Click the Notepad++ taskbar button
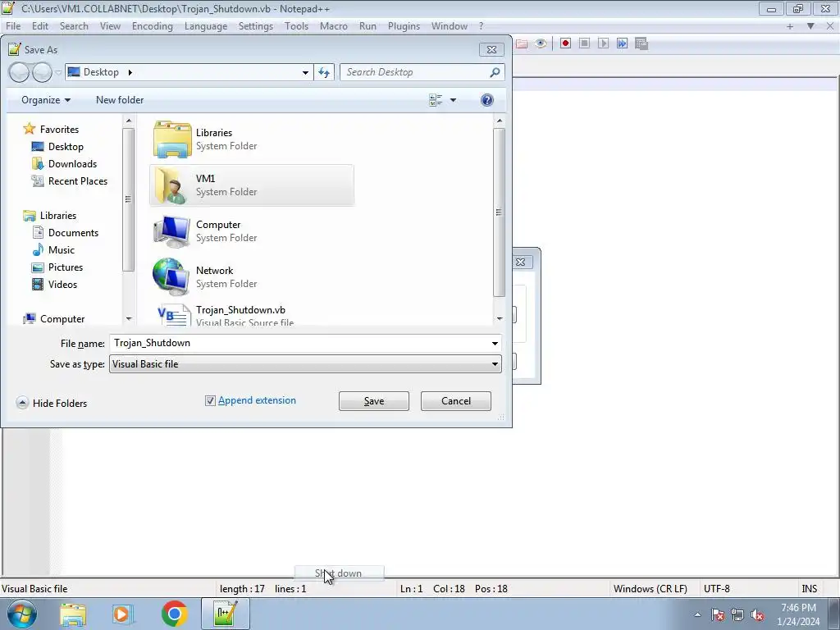840x630 pixels. (x=225, y=614)
